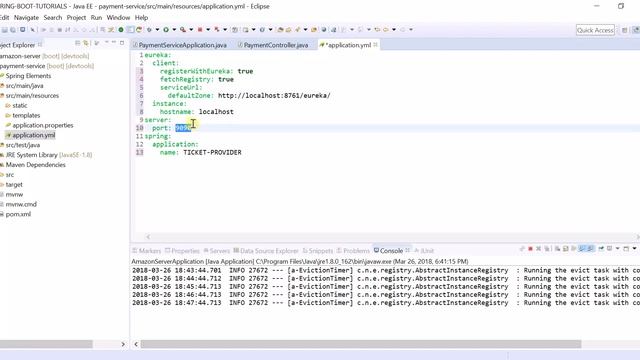Toggle Scroll Lock in console toolbar
The height and width of the screenshot is (360, 640).
565,249
